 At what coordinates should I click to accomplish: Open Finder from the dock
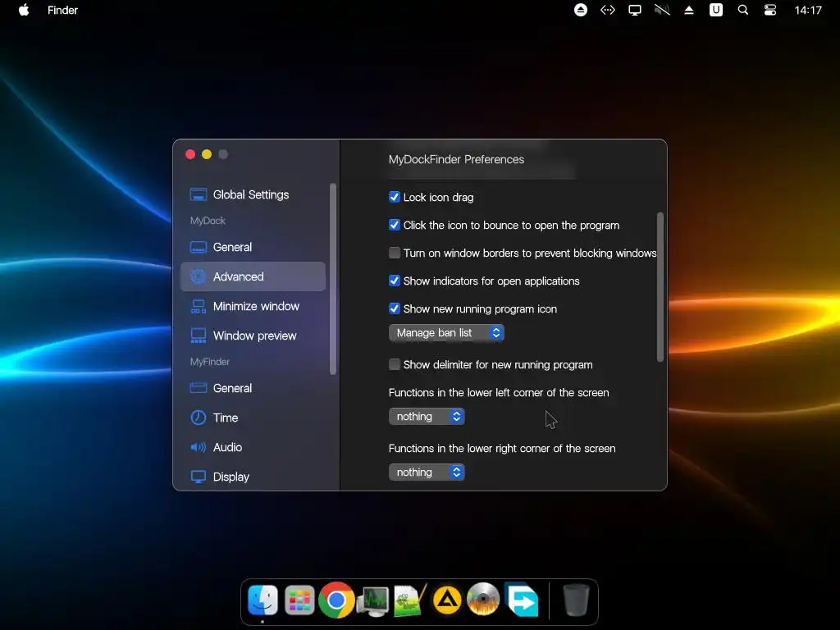pyautogui.click(x=262, y=600)
